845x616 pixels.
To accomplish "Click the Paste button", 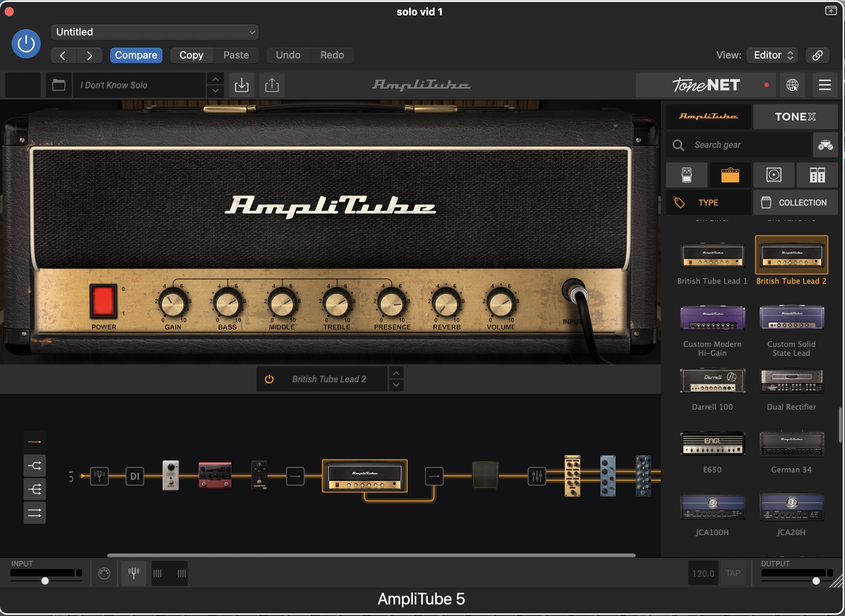I will (236, 55).
